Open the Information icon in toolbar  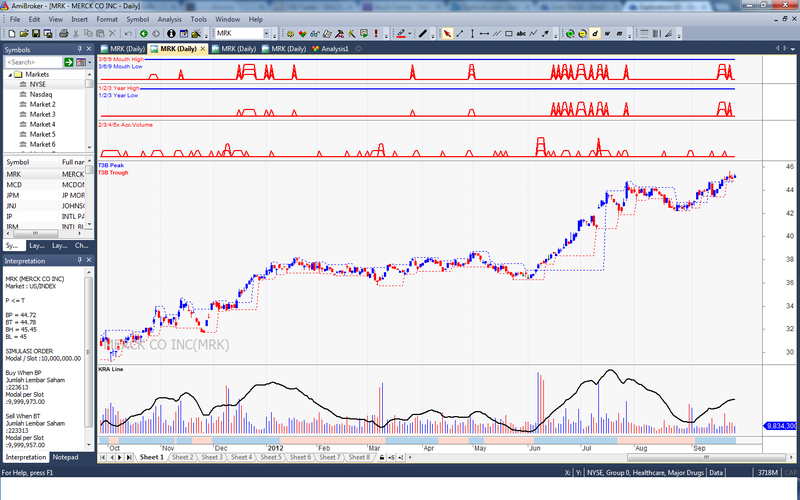click(171, 34)
